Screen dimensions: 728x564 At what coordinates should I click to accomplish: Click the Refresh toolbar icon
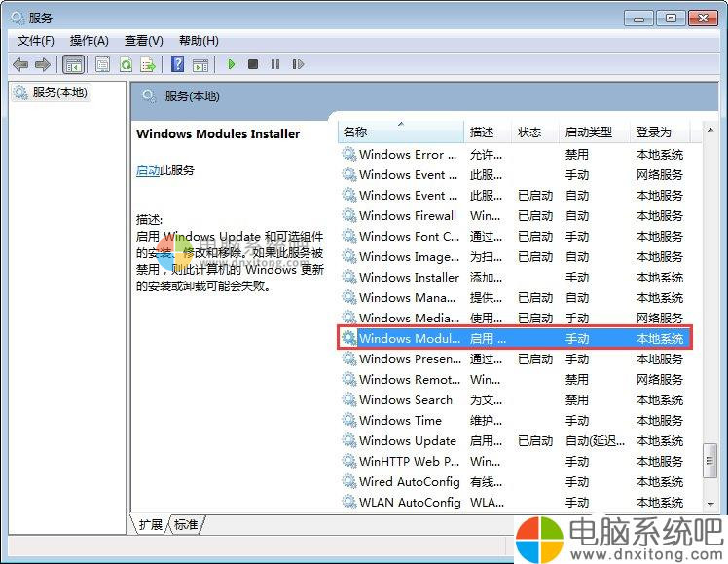pos(126,64)
